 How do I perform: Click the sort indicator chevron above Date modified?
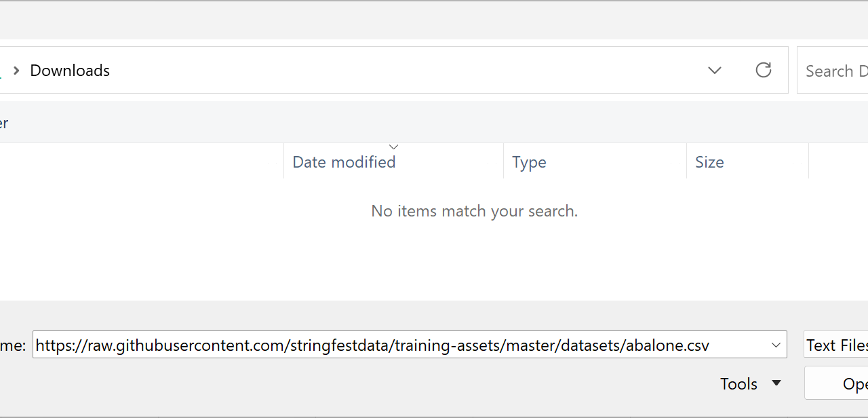pos(393,147)
